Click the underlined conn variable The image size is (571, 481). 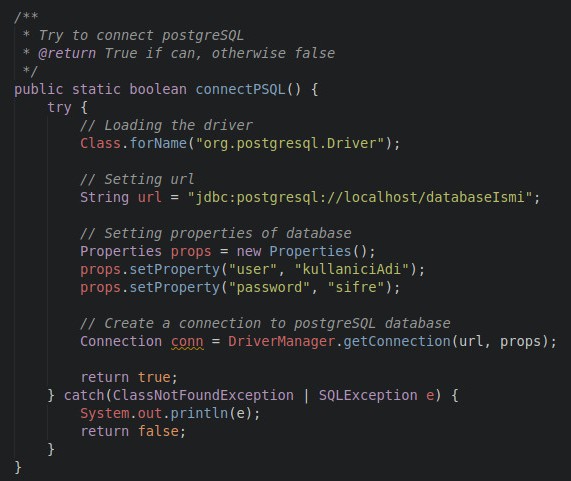pyautogui.click(x=187, y=342)
